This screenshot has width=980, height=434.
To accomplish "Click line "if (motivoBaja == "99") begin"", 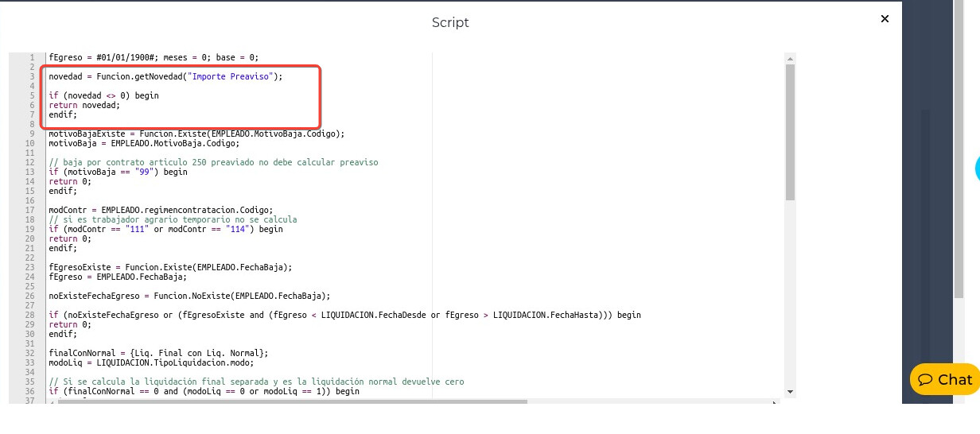I will [x=118, y=172].
